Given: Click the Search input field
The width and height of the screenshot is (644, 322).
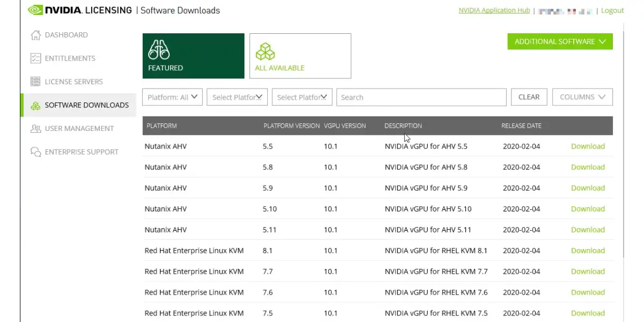Looking at the screenshot, I should (421, 97).
